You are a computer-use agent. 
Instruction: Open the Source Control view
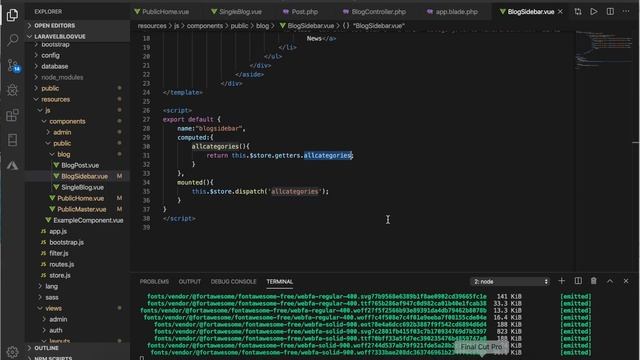tap(13, 65)
